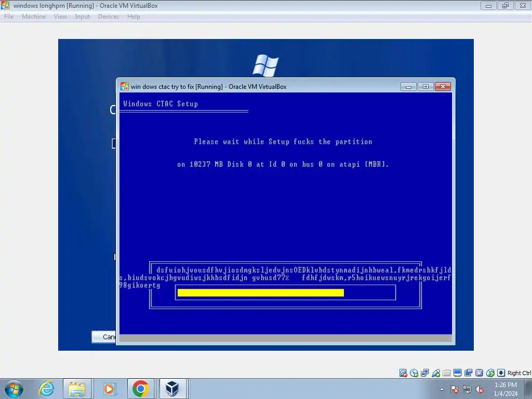
Task: Click the Windows CTAC Setup heading text
Action: (x=161, y=104)
